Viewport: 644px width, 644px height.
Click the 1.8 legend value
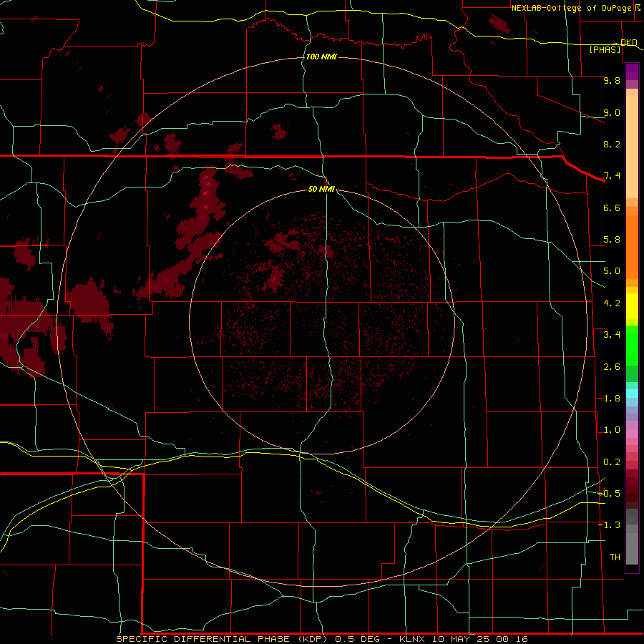(x=612, y=399)
